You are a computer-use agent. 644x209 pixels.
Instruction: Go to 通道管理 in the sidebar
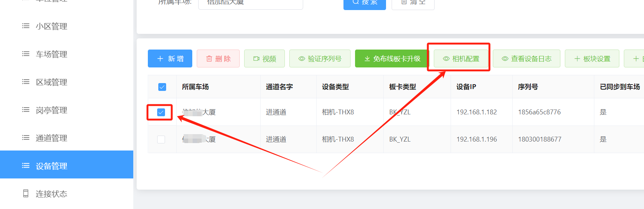point(52,138)
